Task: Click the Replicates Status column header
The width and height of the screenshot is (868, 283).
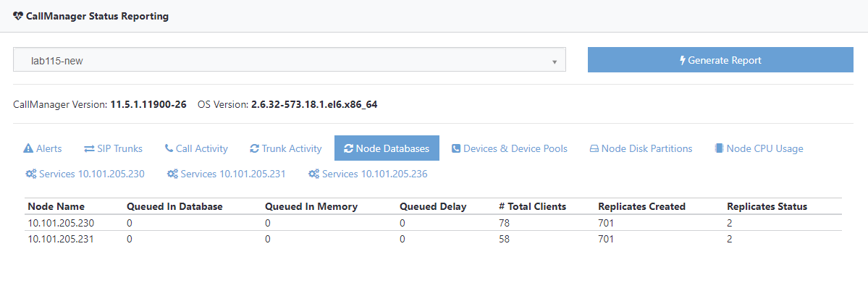Action: pyautogui.click(x=767, y=206)
